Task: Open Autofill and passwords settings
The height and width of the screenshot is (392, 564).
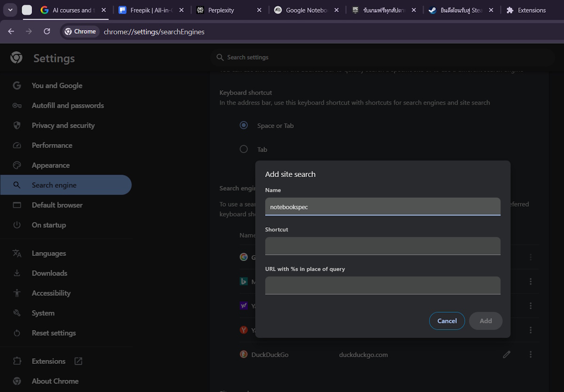Action: pyautogui.click(x=68, y=106)
